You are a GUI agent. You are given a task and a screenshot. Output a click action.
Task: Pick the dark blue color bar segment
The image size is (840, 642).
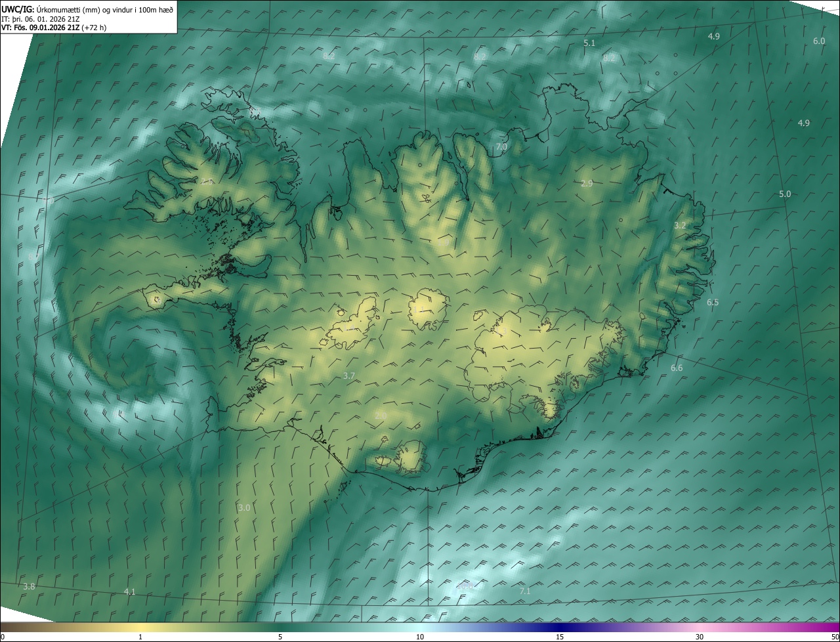[x=560, y=628]
